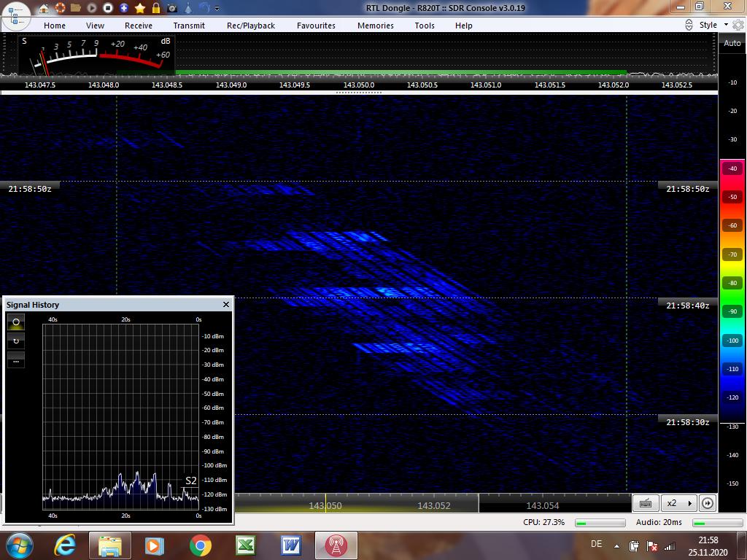
Task: Open the Receive ribbon tab
Action: (139, 26)
